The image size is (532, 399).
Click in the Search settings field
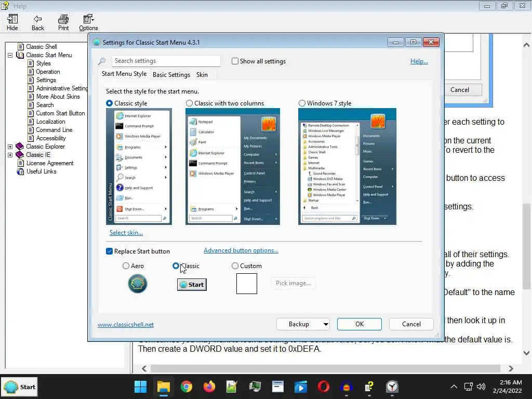click(x=166, y=61)
